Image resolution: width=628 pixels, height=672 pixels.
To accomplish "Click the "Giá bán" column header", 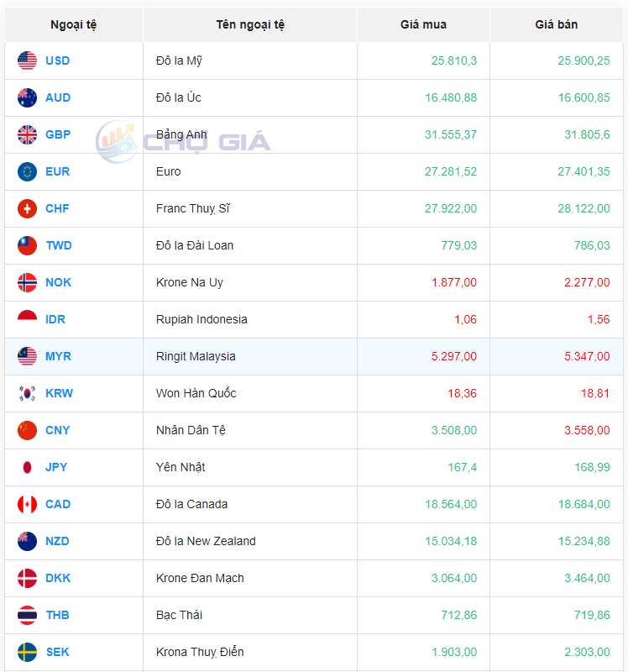I will tap(557, 24).
